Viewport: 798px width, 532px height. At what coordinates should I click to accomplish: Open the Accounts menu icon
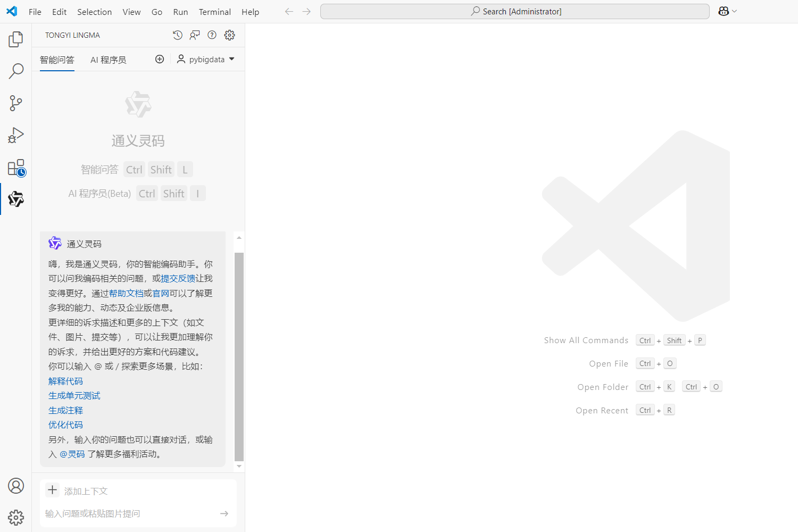click(x=16, y=486)
